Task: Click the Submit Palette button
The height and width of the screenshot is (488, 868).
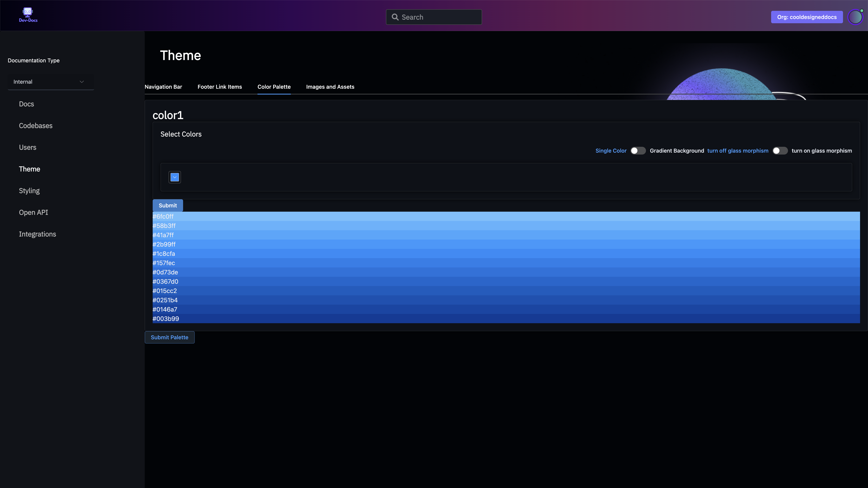Action: click(x=170, y=337)
